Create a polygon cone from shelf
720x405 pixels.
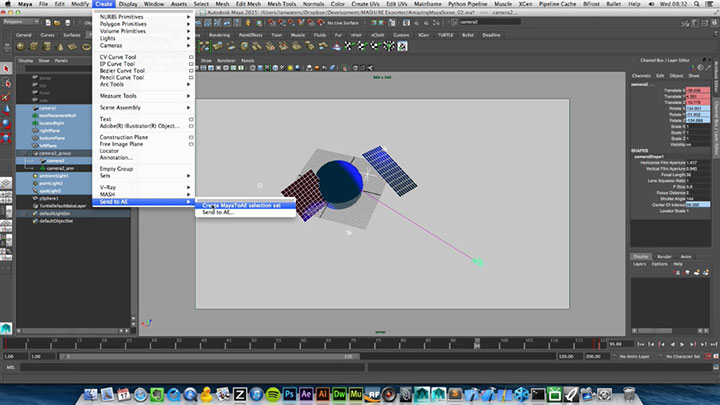point(60,46)
